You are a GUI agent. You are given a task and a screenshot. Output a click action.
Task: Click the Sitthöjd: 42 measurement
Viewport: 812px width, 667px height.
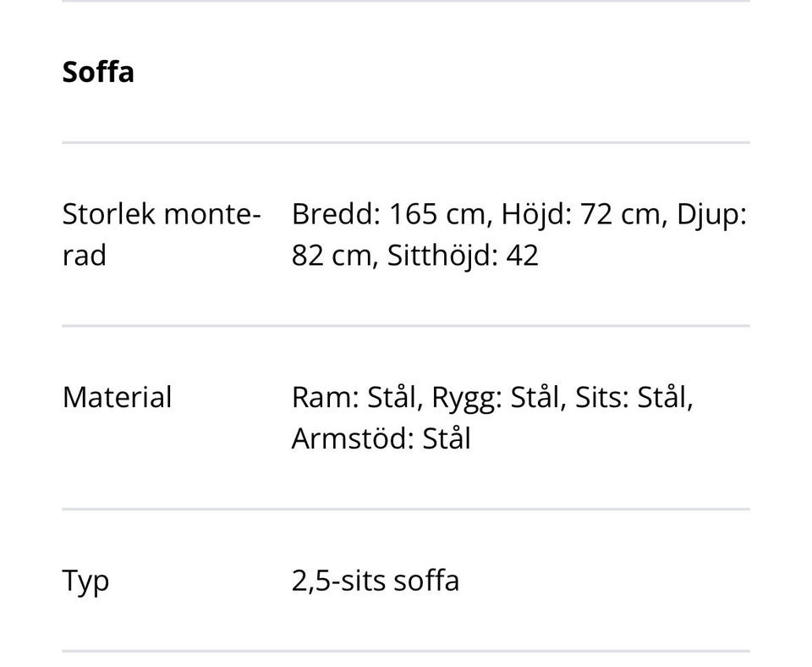[463, 256]
